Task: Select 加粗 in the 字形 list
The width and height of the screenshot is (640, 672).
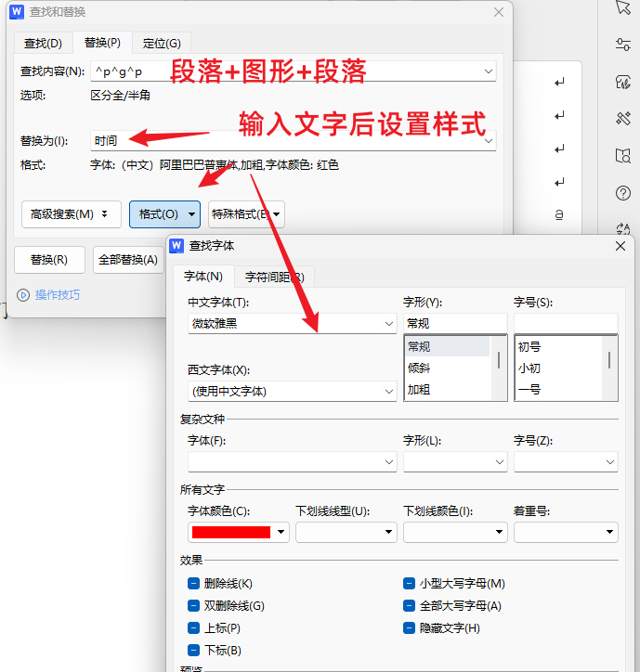Action: pos(448,390)
